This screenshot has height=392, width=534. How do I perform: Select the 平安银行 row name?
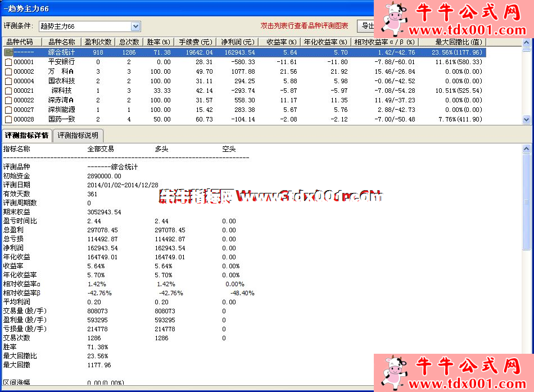61,62
